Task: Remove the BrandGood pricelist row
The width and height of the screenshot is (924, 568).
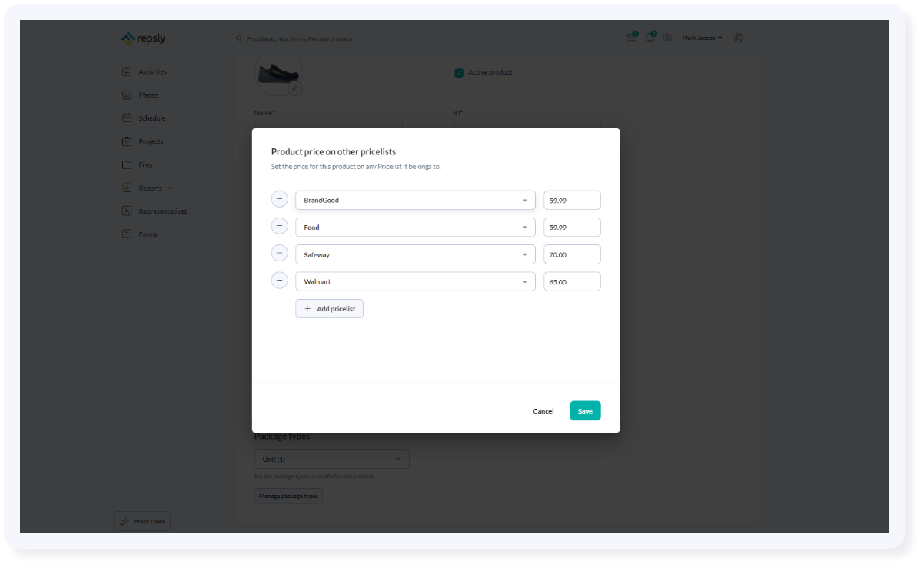Action: [280, 198]
